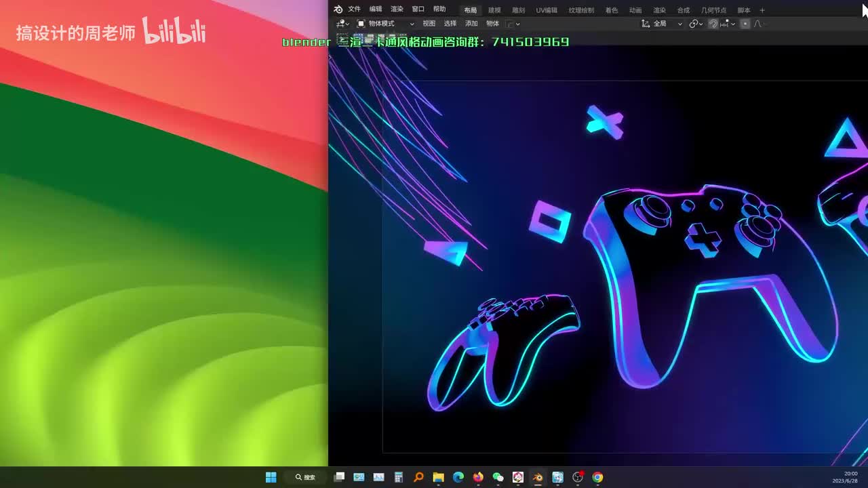
Task: Click the taskbar 搜索 search box
Action: click(306, 477)
